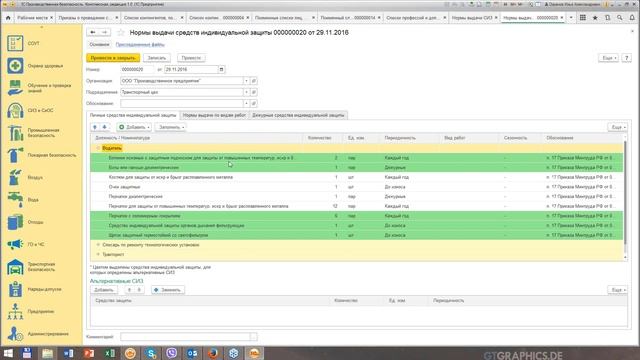
Task: Open the Добавить dropdown button
Action: click(x=134, y=127)
